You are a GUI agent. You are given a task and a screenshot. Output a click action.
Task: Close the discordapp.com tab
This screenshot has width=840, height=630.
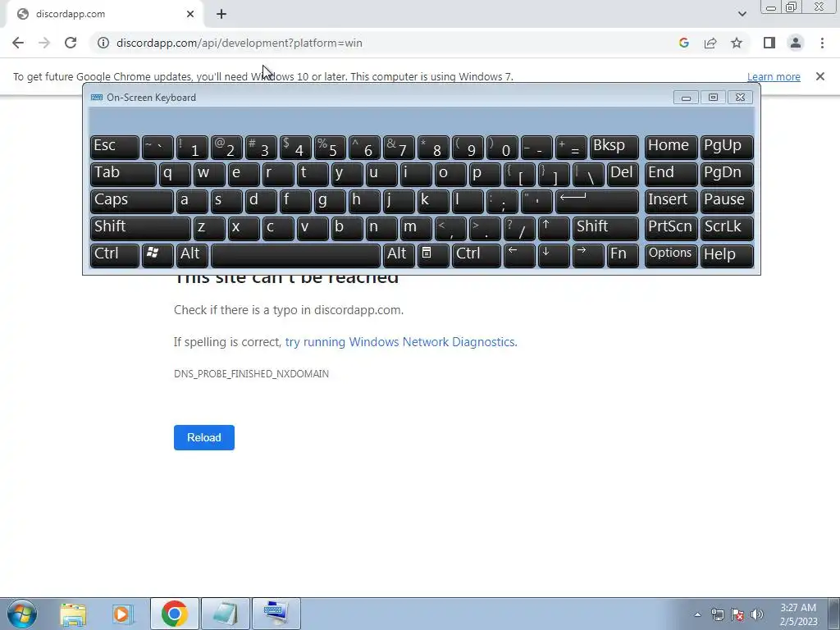point(190,14)
